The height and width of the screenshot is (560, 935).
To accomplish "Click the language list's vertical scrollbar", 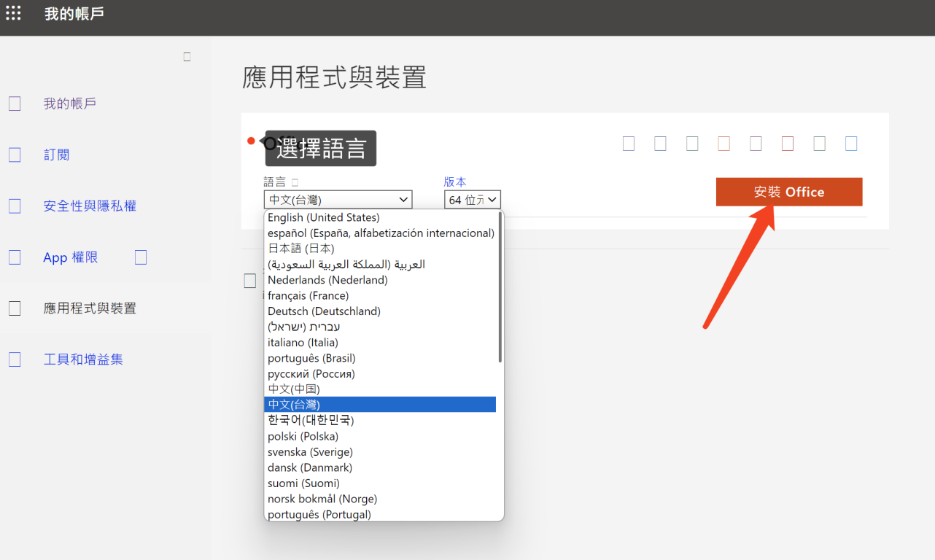I will point(500,287).
